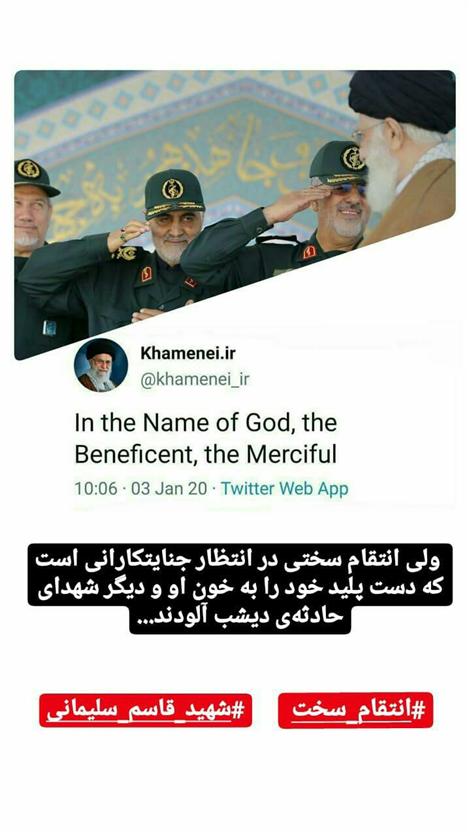Click the gold emblem on the leftmost cap
470x835 pixels.
(x=28, y=169)
